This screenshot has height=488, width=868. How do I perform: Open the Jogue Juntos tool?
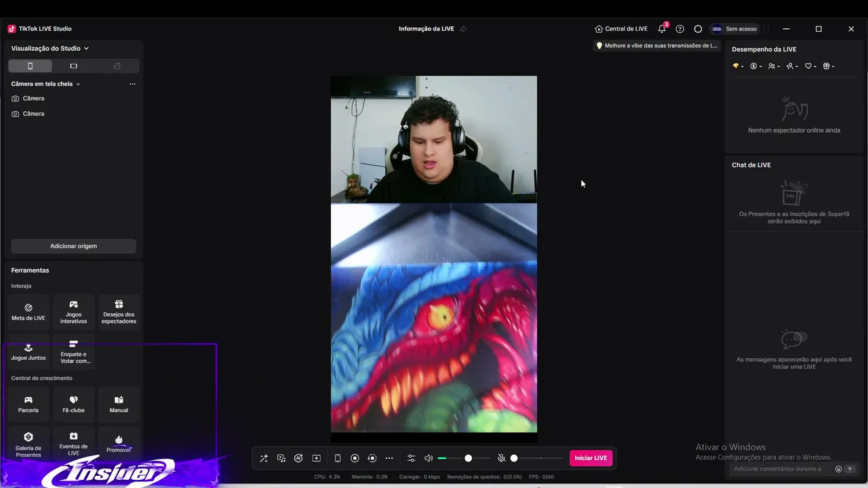pyautogui.click(x=28, y=352)
